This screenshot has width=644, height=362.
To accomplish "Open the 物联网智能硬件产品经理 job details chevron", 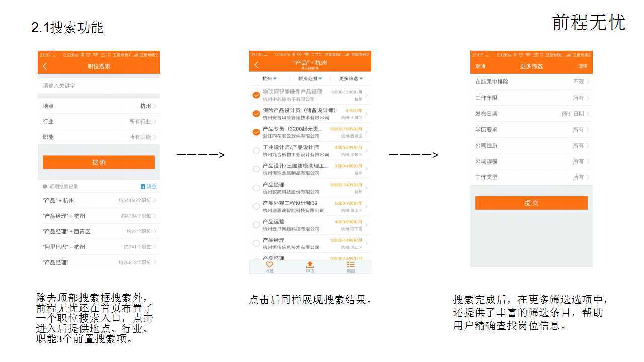I will coord(366,96).
